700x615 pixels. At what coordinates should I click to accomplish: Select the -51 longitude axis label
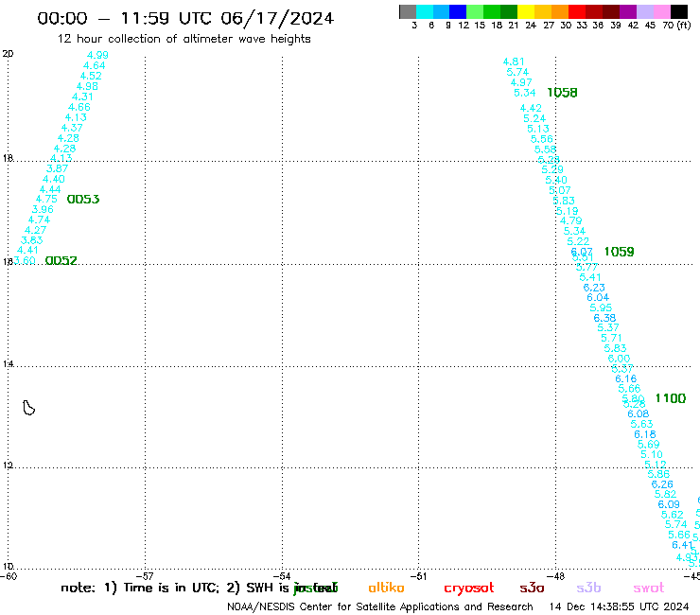coord(419,576)
